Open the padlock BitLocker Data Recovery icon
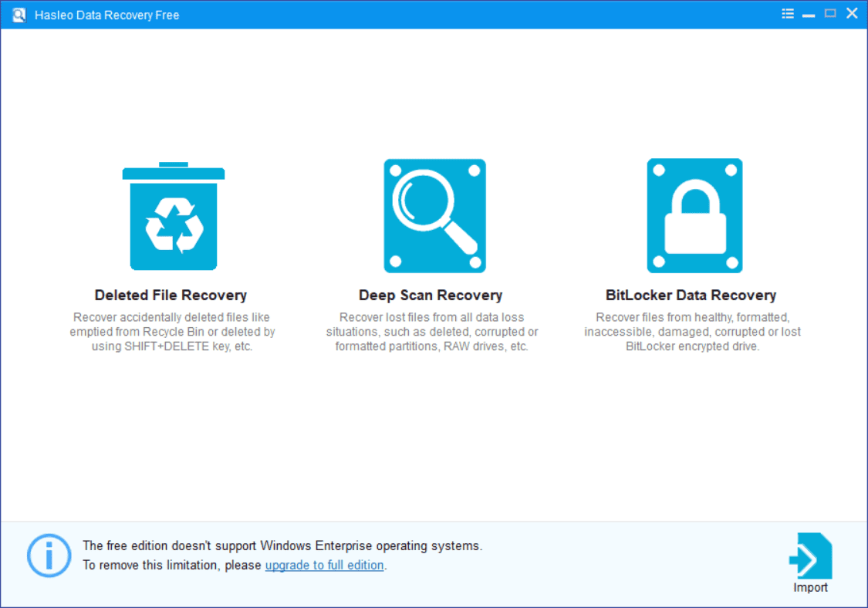The width and height of the screenshot is (868, 608). pos(694,215)
